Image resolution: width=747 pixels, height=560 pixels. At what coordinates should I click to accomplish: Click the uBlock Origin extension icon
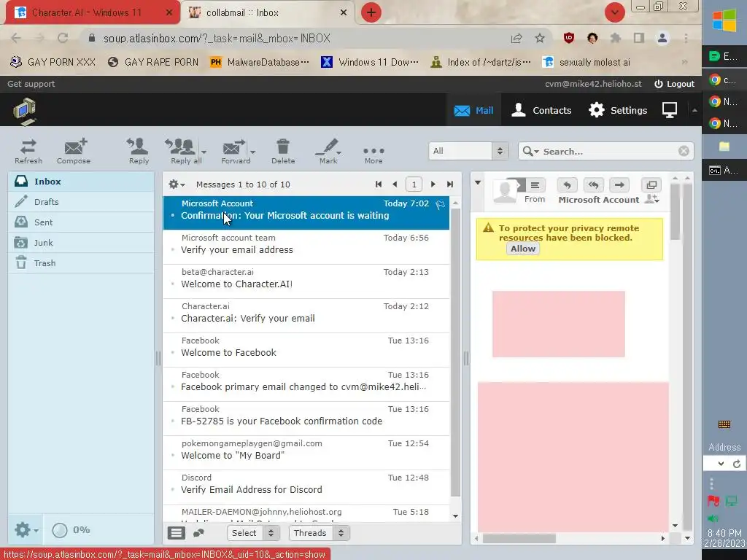(x=568, y=38)
